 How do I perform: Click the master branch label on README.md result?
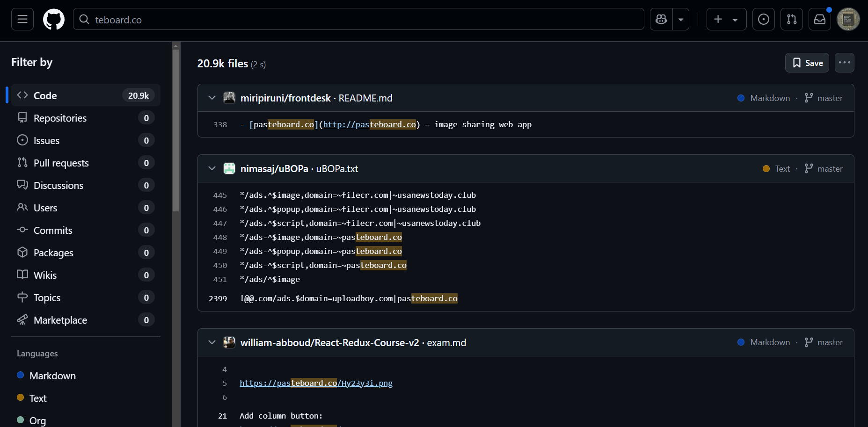(830, 98)
